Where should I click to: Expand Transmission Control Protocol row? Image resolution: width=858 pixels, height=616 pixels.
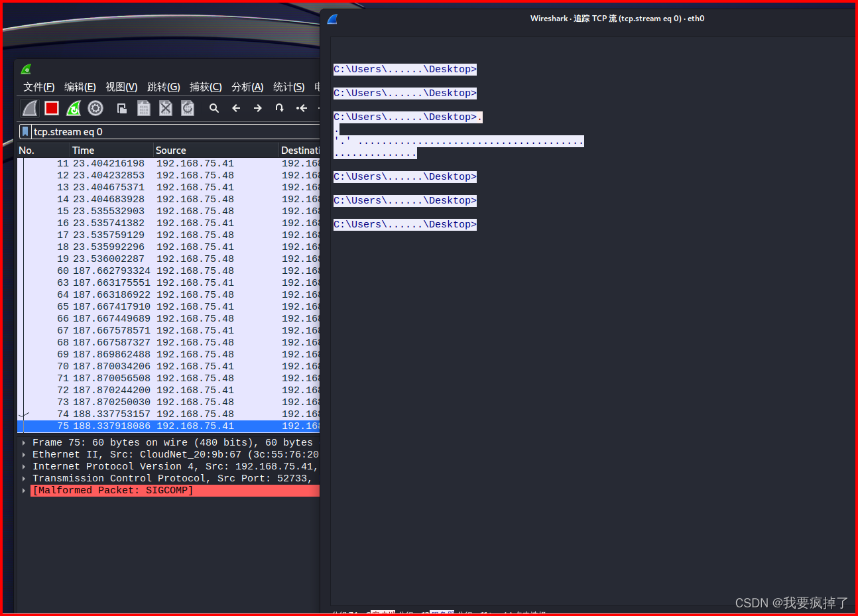[x=24, y=478]
